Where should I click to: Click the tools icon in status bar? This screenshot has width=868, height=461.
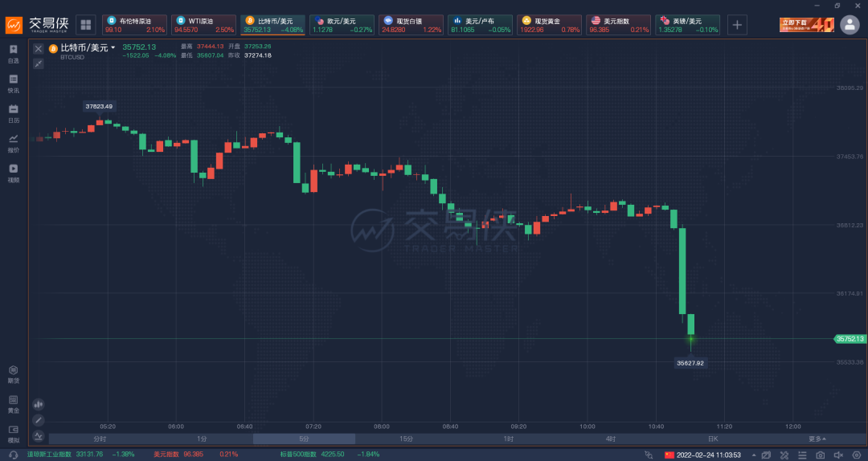[784, 455]
